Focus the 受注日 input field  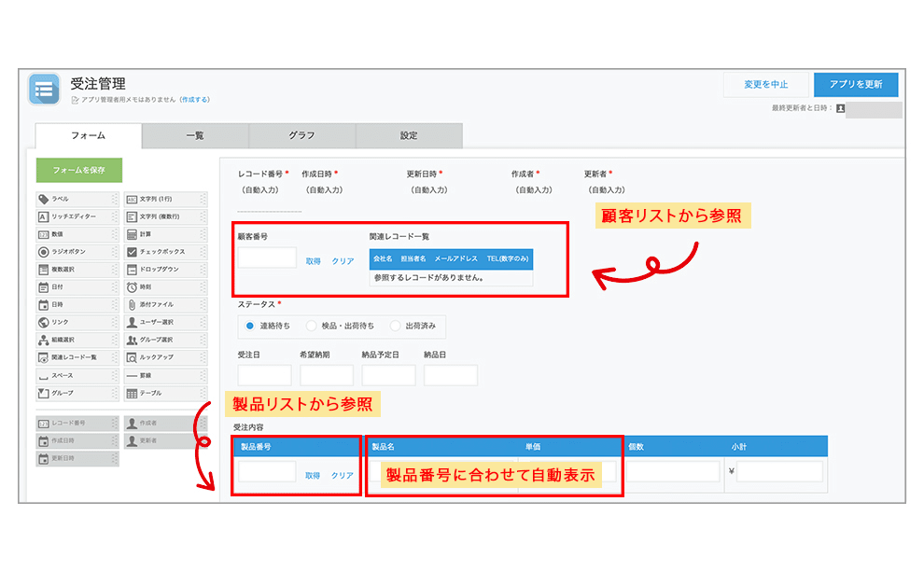[x=264, y=375]
